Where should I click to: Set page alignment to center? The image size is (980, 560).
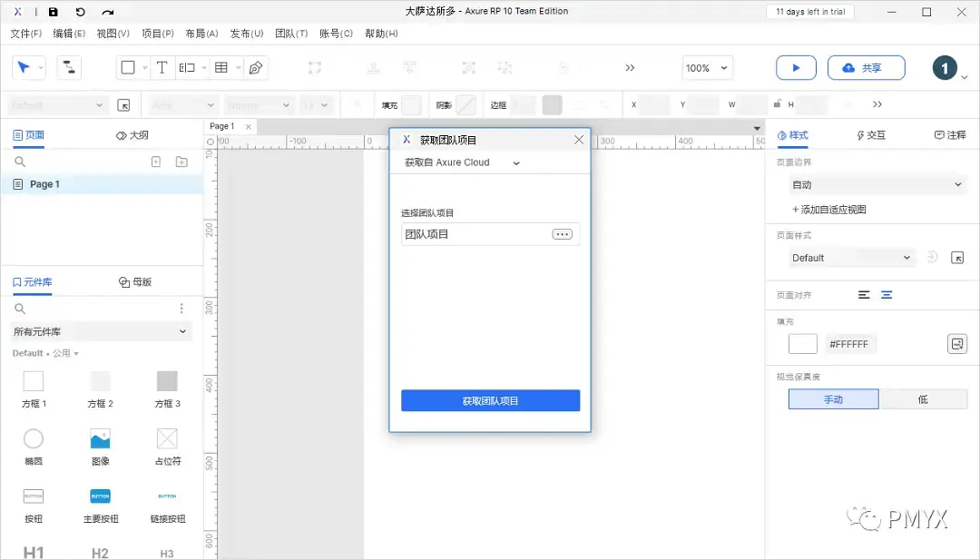pyautogui.click(x=885, y=294)
